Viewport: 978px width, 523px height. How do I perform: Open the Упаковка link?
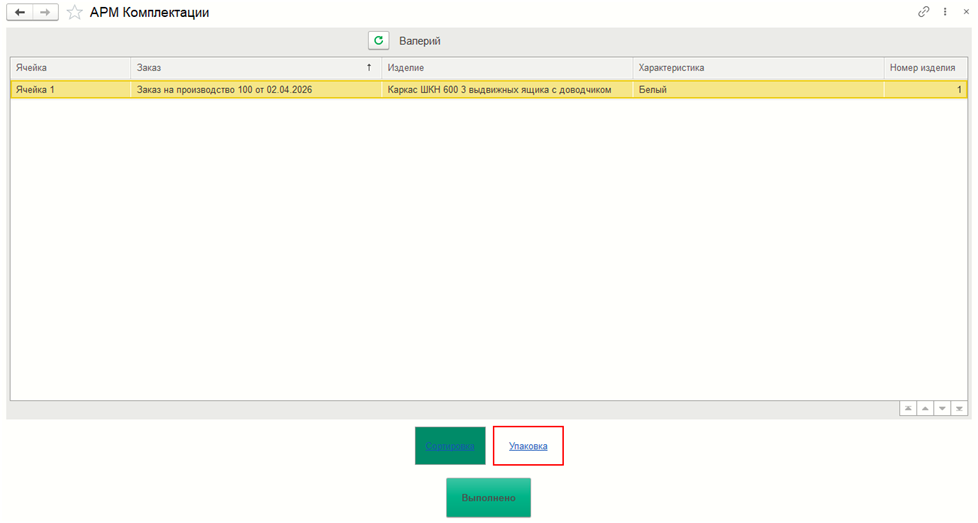[528, 446]
